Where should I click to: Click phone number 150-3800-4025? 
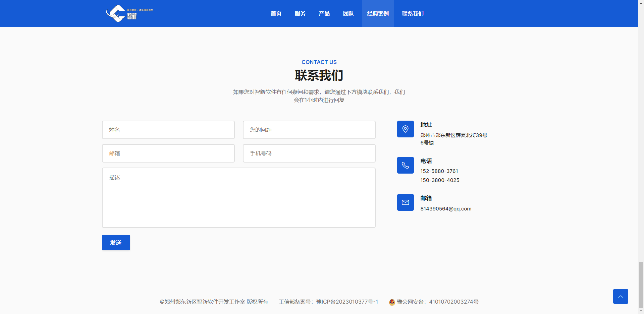pyautogui.click(x=440, y=180)
